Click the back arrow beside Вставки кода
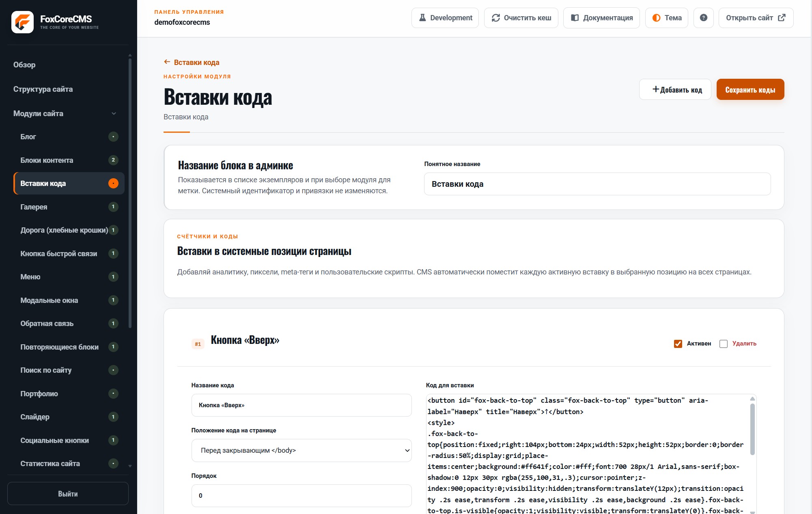 [x=167, y=62]
